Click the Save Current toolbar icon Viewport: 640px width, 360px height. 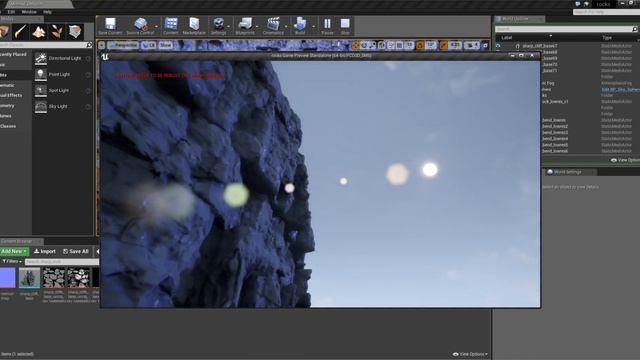click(110, 26)
